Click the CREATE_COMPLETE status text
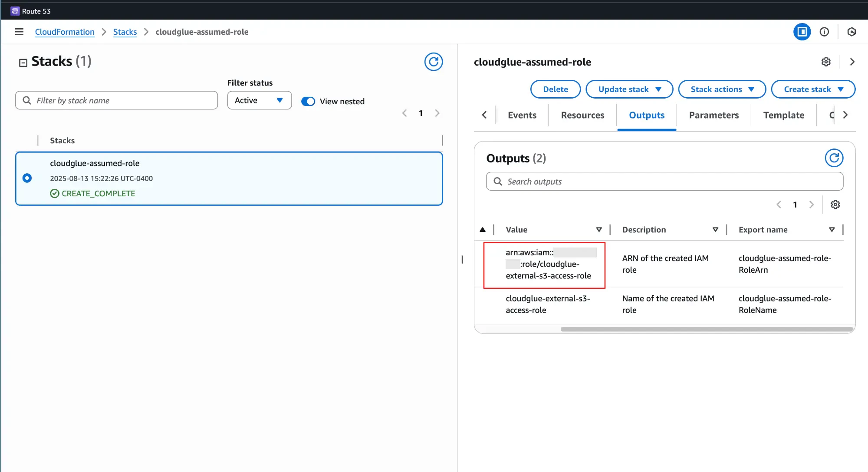The image size is (868, 472). click(x=98, y=194)
